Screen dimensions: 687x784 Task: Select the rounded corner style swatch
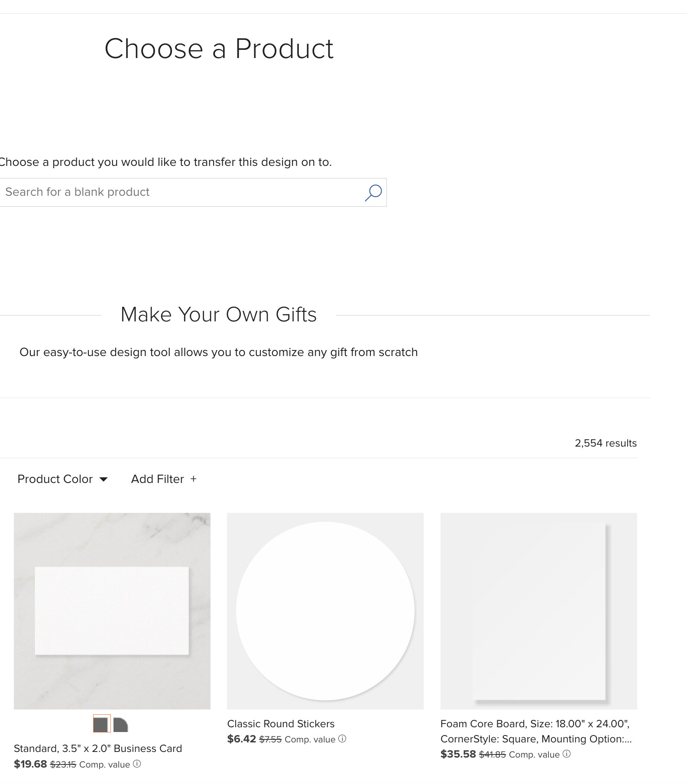pos(120,724)
